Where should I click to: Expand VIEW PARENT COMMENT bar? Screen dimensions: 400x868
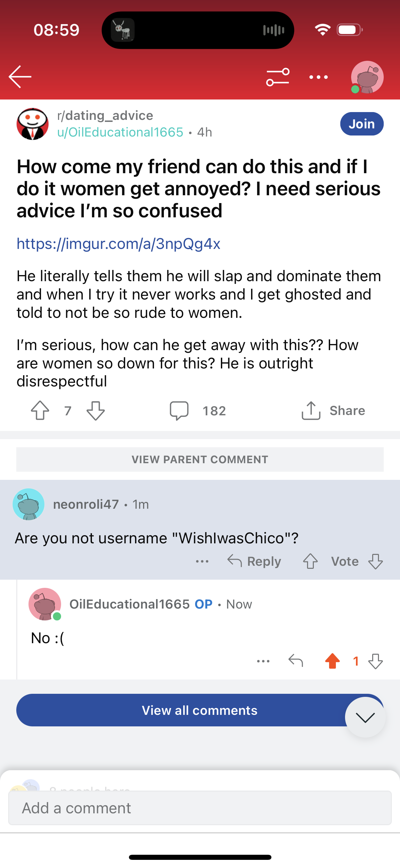coord(200,459)
